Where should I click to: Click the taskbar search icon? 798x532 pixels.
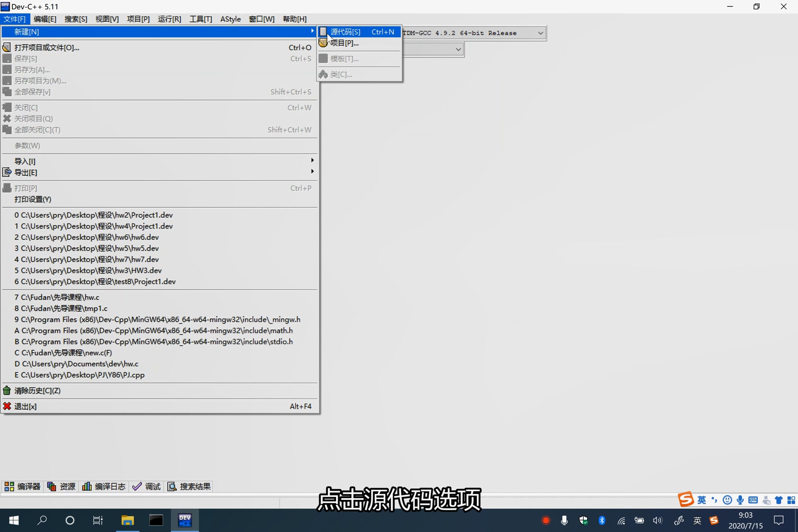point(42,520)
